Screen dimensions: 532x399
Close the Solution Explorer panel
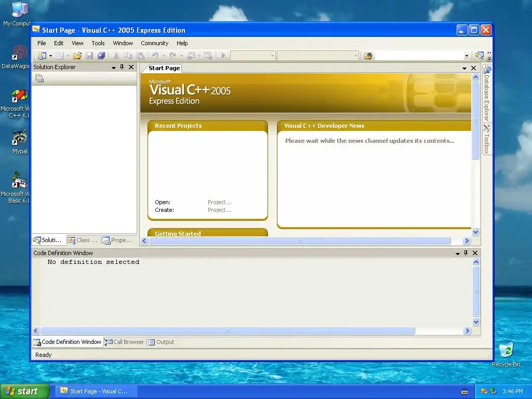(131, 67)
